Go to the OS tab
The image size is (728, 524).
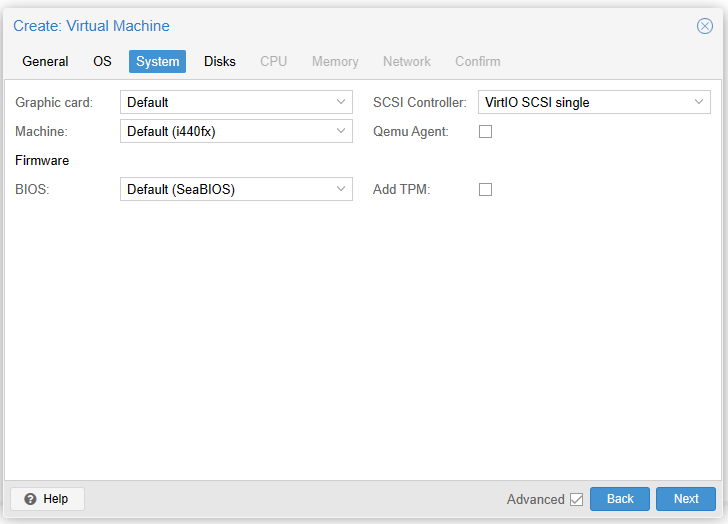tap(102, 61)
